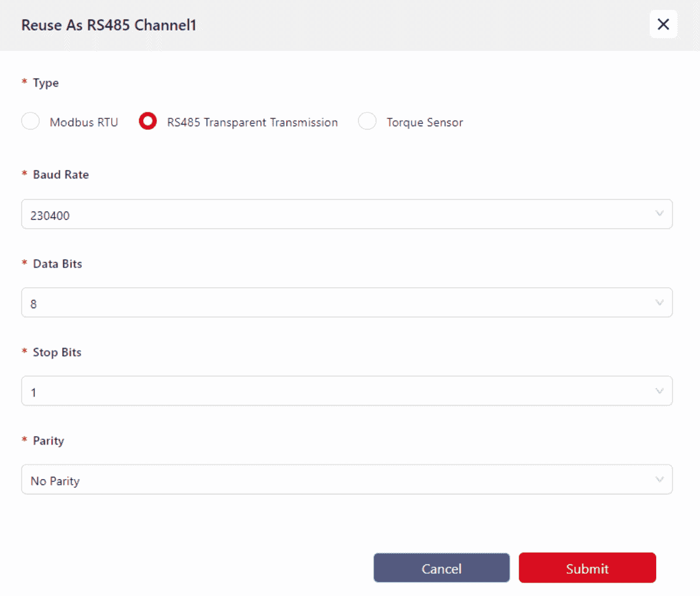The width and height of the screenshot is (700, 596).
Task: Click the No Parity value field
Action: pyautogui.click(x=55, y=481)
